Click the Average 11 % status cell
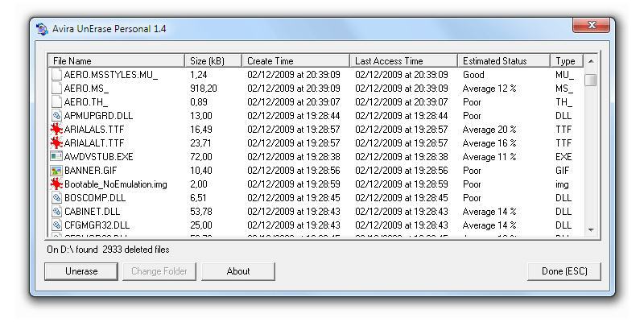This screenshot has width=644, height=322. pyautogui.click(x=489, y=157)
